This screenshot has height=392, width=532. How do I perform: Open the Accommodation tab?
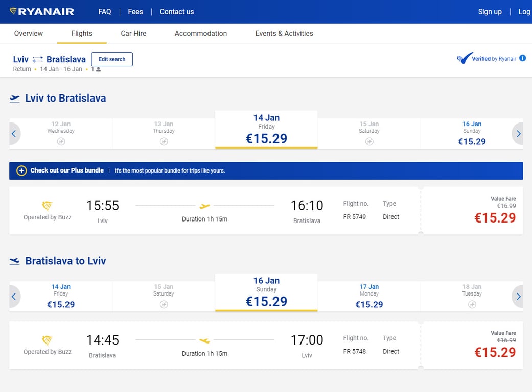[x=201, y=34]
